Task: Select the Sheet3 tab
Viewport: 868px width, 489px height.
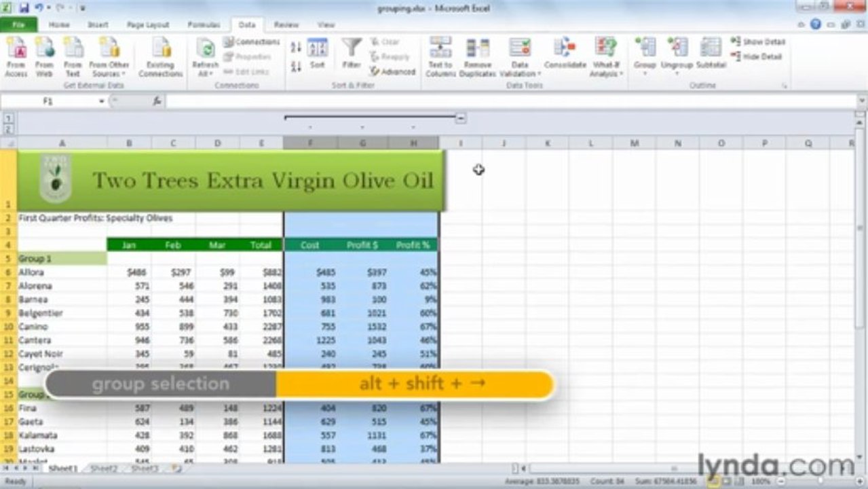Action: click(x=144, y=468)
